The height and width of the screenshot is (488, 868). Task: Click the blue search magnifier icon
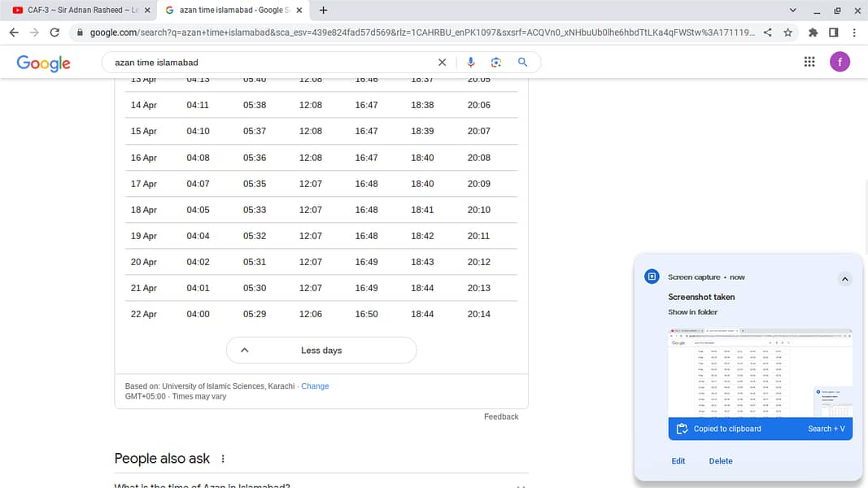pos(522,63)
